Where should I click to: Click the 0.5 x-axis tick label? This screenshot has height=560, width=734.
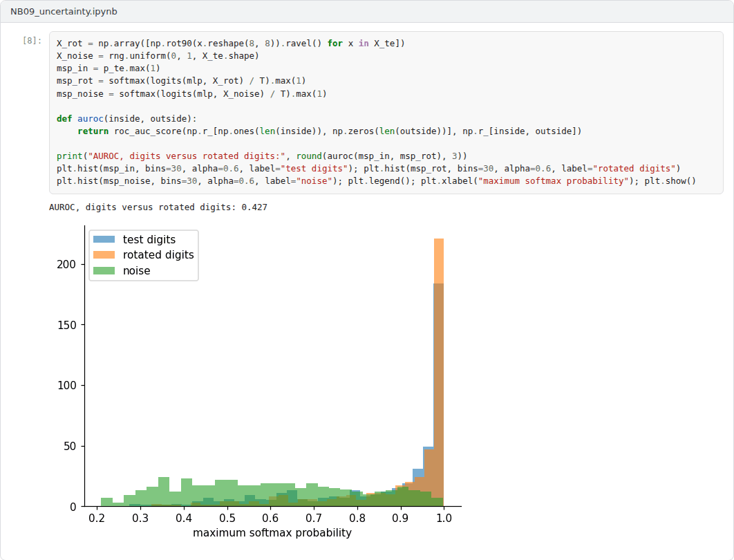(227, 519)
